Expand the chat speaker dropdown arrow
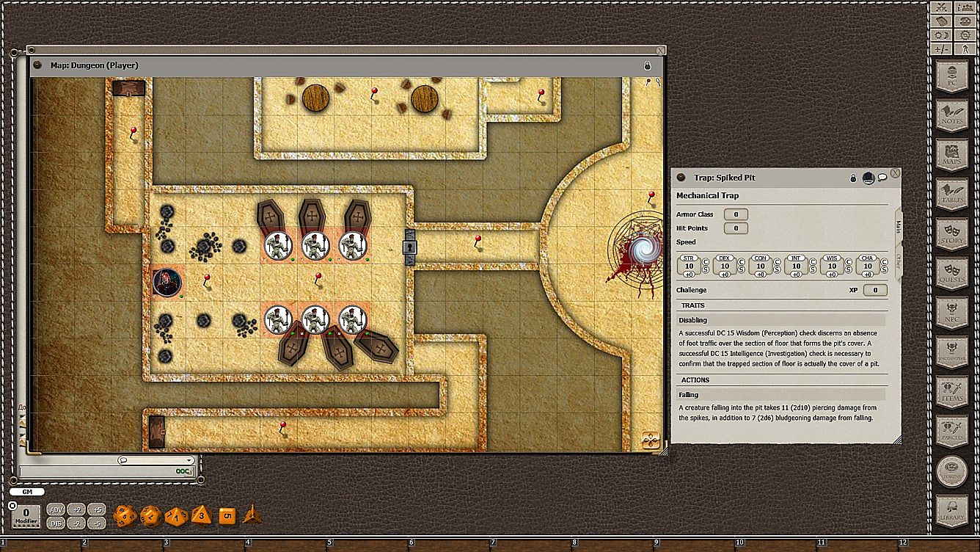 tap(189, 461)
